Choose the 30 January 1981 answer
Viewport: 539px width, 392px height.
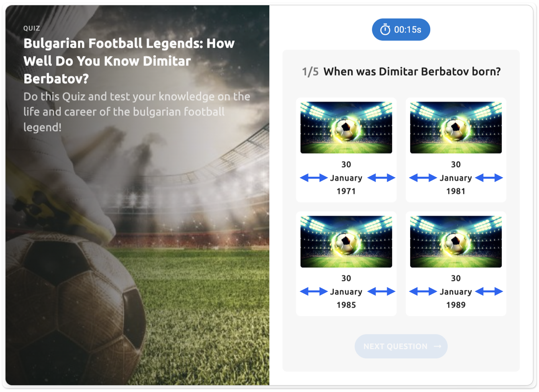[x=456, y=150]
